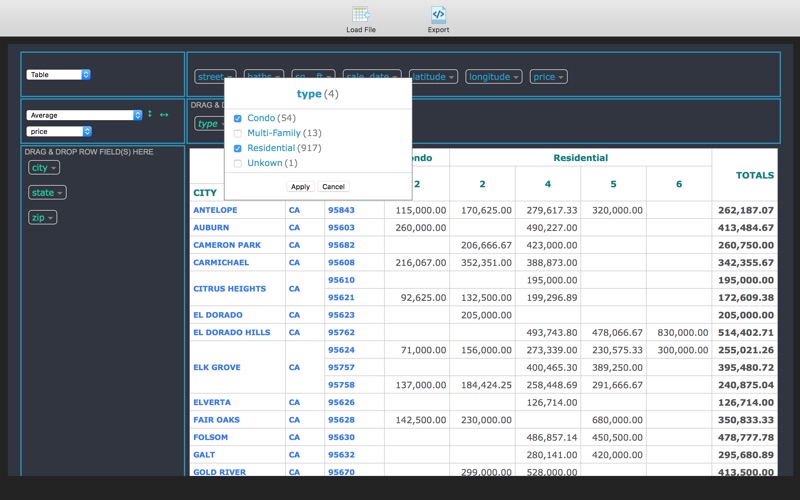Expand the state field filter arrow
Viewport: 800px width, 500px height.
[60, 193]
